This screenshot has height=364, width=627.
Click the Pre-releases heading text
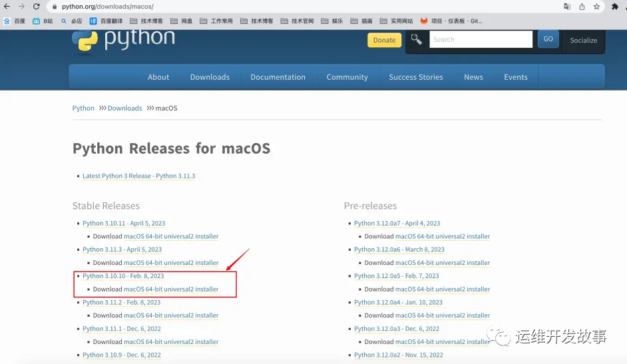point(370,206)
